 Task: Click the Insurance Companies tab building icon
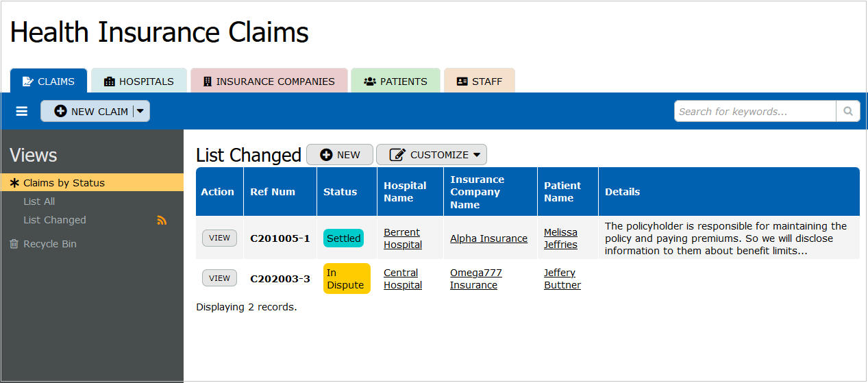(x=208, y=82)
